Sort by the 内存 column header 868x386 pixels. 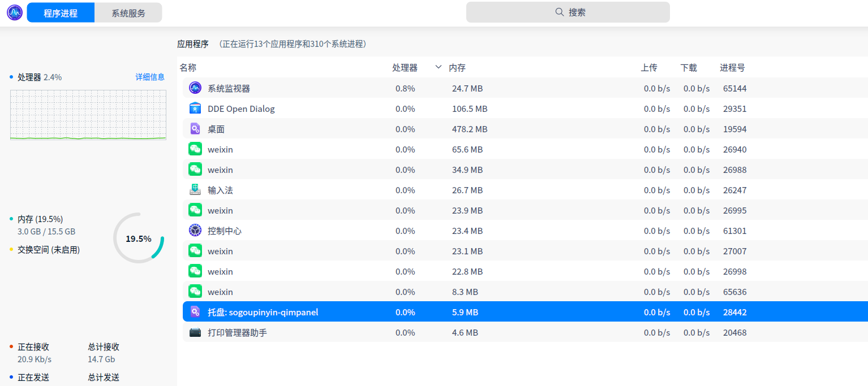point(457,68)
